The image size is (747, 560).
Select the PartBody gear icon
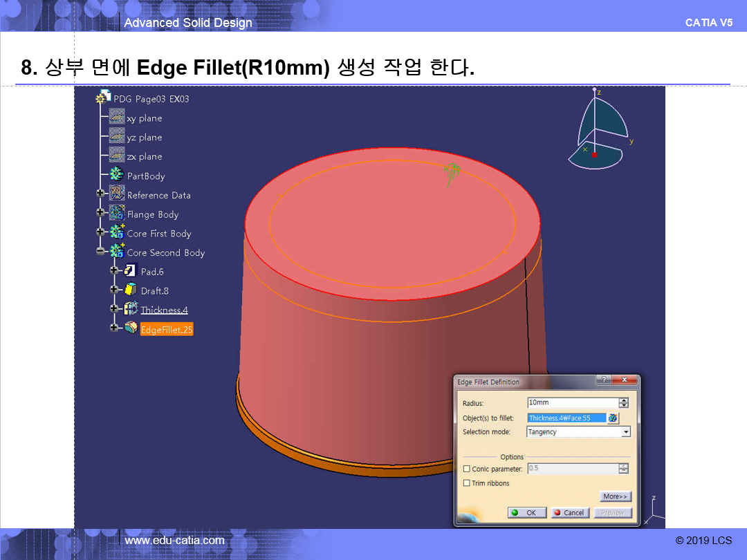117,176
